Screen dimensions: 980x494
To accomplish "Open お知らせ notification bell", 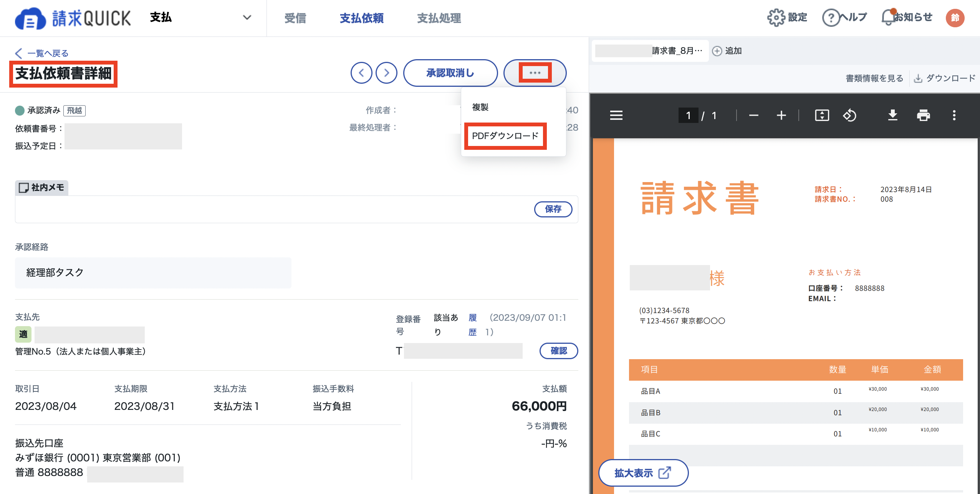I will (x=888, y=17).
